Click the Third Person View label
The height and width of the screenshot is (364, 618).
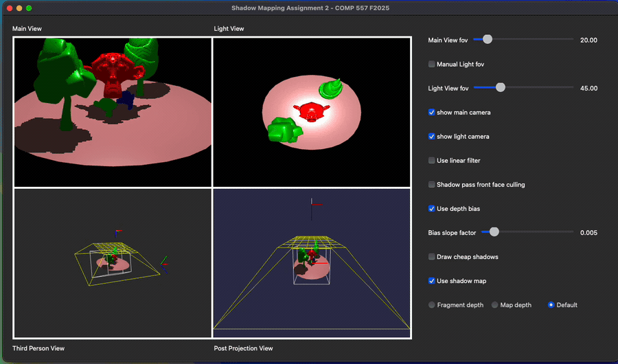(x=38, y=348)
